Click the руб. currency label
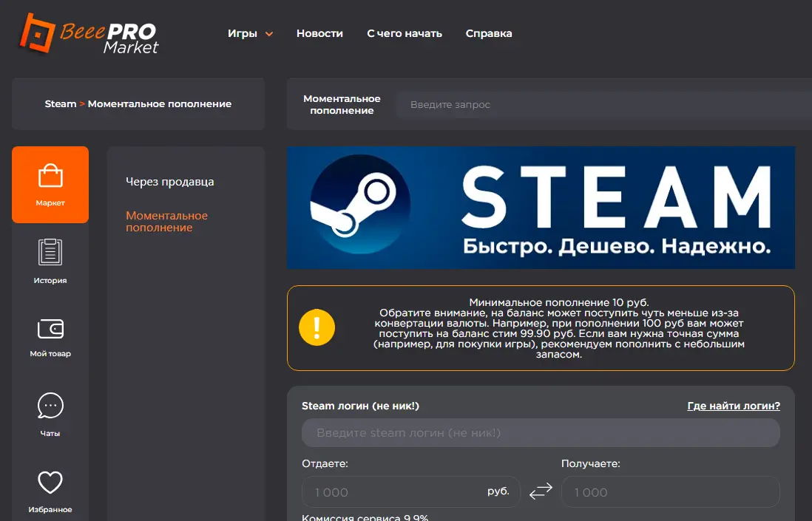812x521 pixels. pyautogui.click(x=498, y=491)
